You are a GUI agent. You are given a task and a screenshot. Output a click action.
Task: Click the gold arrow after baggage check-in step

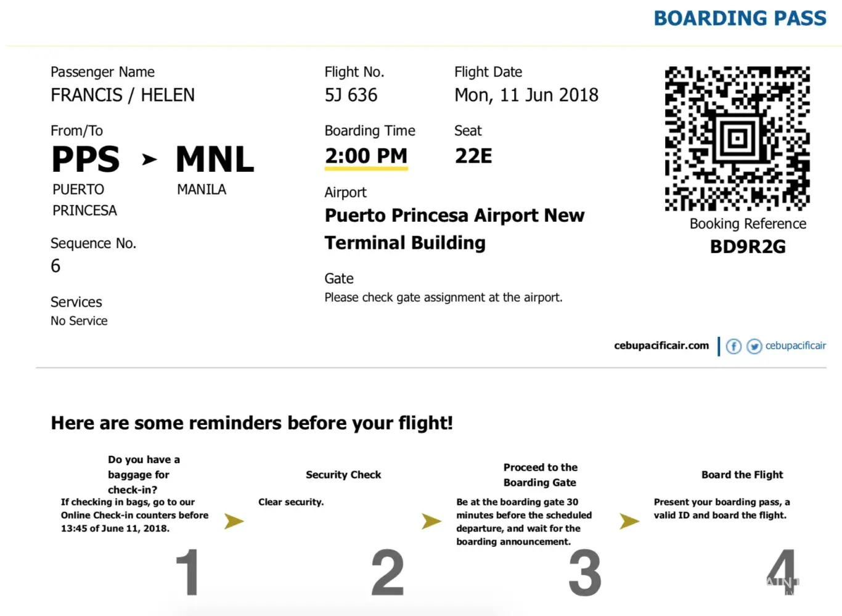234,521
